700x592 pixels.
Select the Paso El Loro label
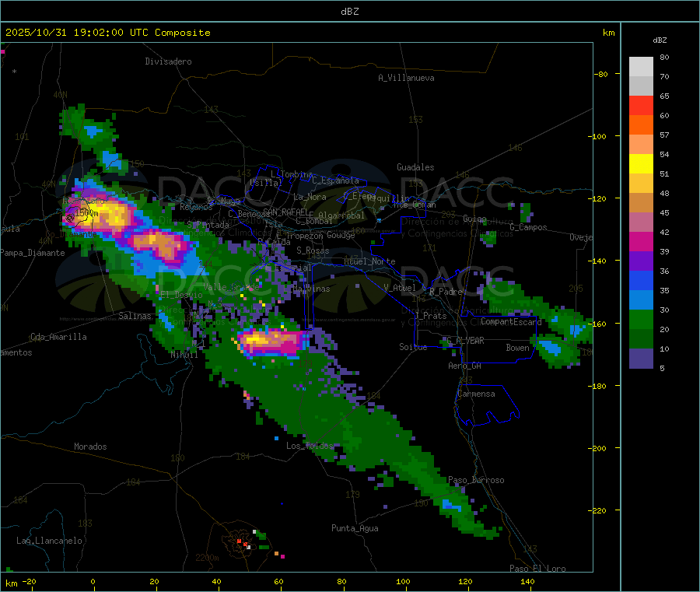[x=538, y=569]
